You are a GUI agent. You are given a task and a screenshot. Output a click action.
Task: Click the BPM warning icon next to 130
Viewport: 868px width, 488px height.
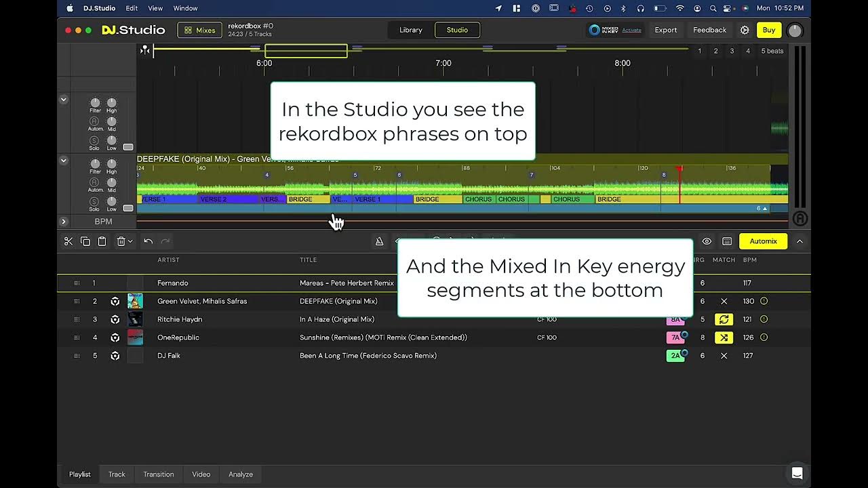point(764,301)
